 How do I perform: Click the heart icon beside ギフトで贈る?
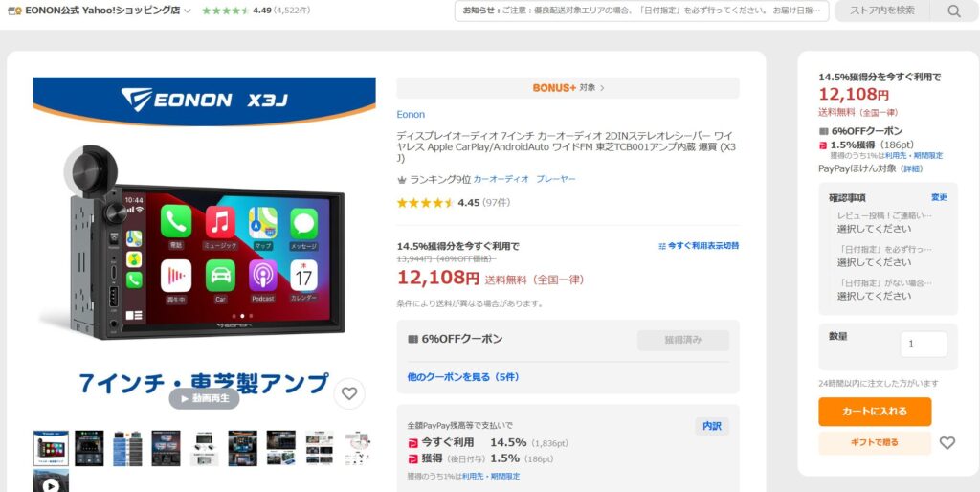(947, 442)
